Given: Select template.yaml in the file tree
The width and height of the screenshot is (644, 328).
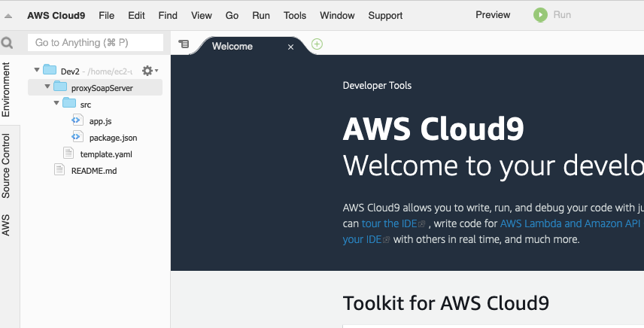Looking at the screenshot, I should pos(106,154).
